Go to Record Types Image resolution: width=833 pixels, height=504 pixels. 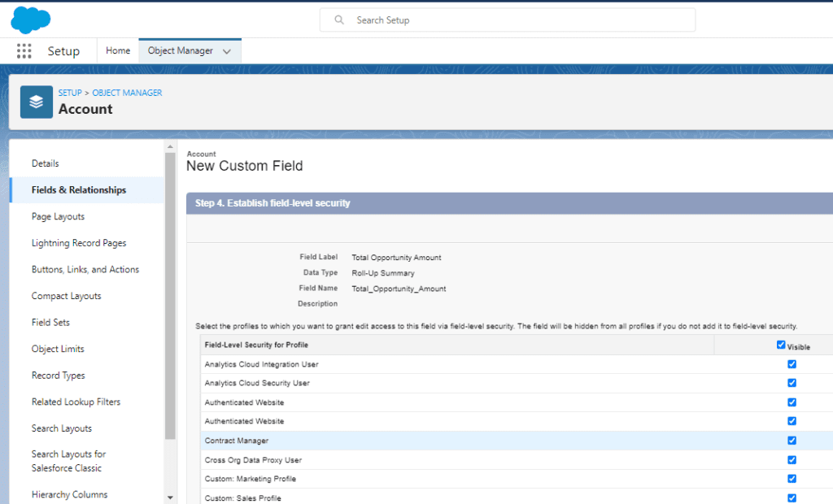tap(58, 376)
